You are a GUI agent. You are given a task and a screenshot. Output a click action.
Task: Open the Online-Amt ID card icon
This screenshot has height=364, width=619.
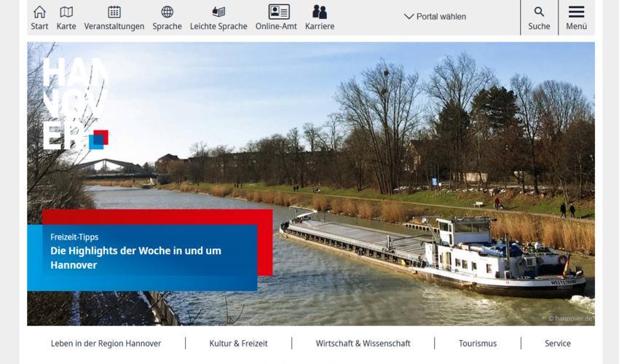[x=279, y=12]
